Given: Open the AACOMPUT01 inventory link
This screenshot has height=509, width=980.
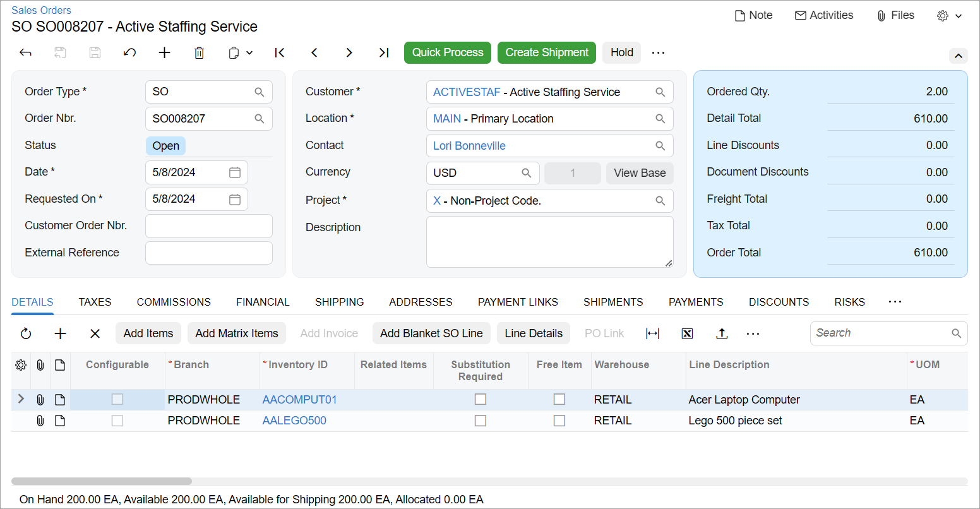Looking at the screenshot, I should click(299, 400).
